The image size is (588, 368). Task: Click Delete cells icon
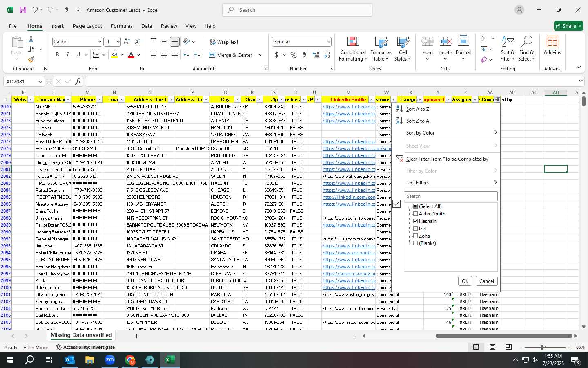pyautogui.click(x=445, y=42)
